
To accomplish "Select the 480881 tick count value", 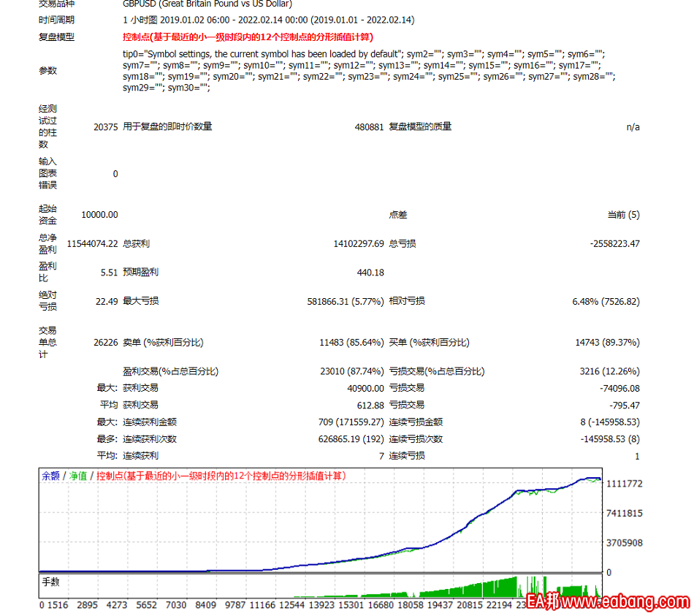I will point(369,126).
